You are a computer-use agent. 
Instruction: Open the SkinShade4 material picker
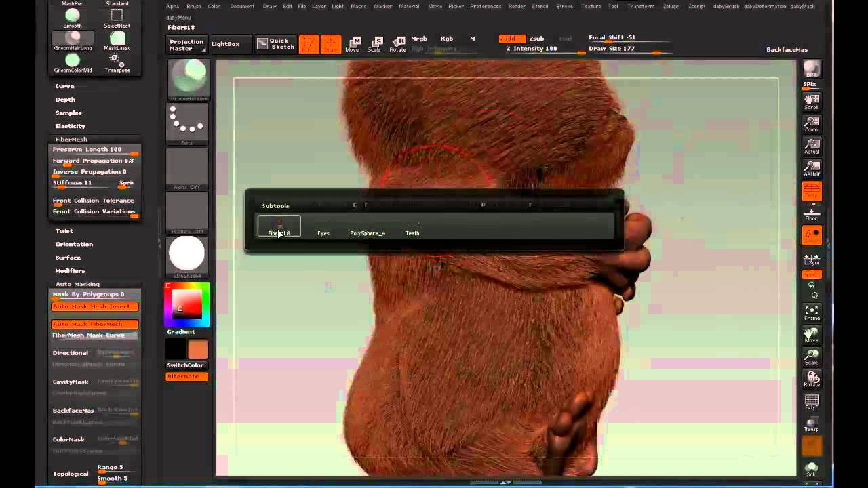click(188, 258)
